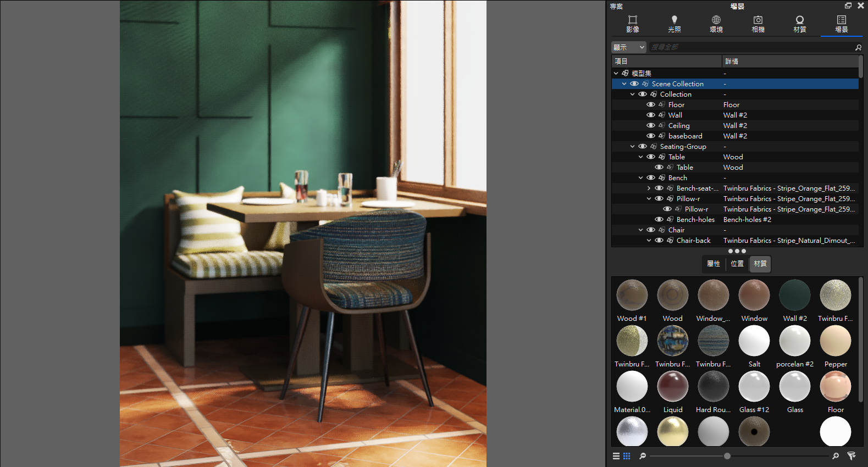
Task: Select grid view for material thumbnails
Action: (x=627, y=456)
